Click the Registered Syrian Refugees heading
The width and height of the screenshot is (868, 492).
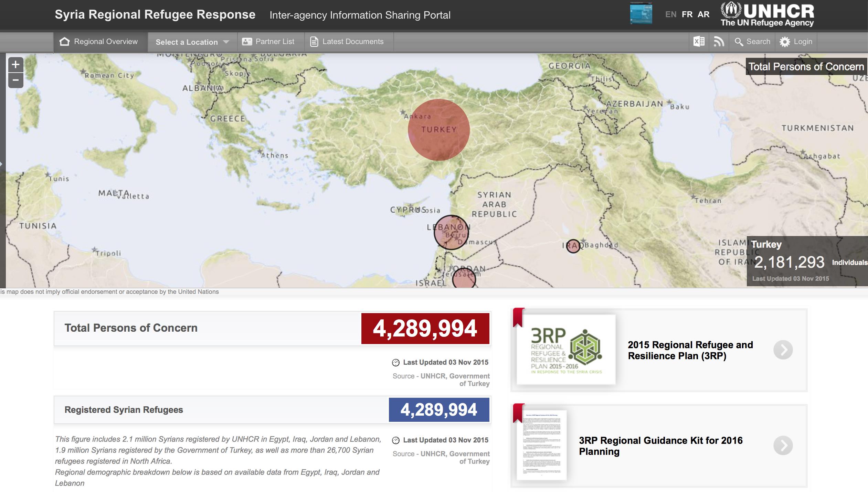pos(124,410)
